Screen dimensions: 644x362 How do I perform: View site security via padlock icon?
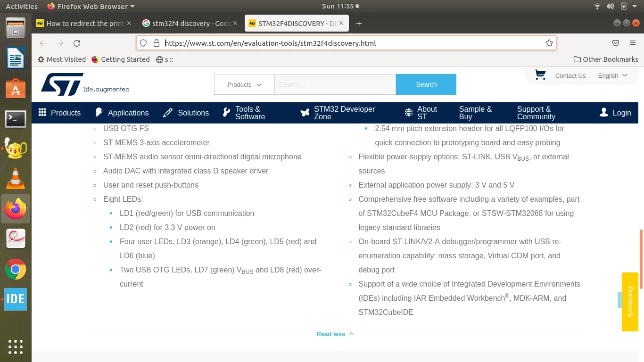click(x=157, y=43)
